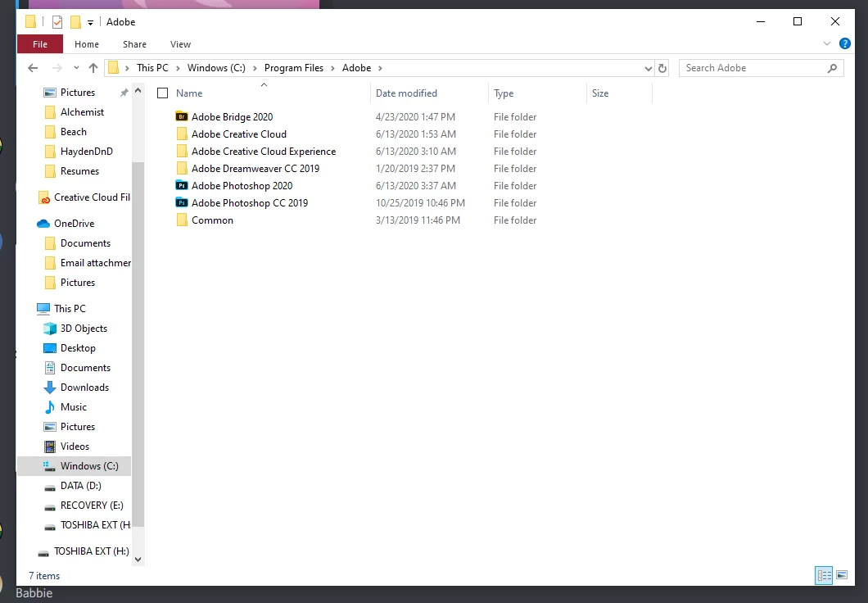Viewport: 868px width, 603px height.
Task: Open the Home ribbon tab
Action: [87, 44]
